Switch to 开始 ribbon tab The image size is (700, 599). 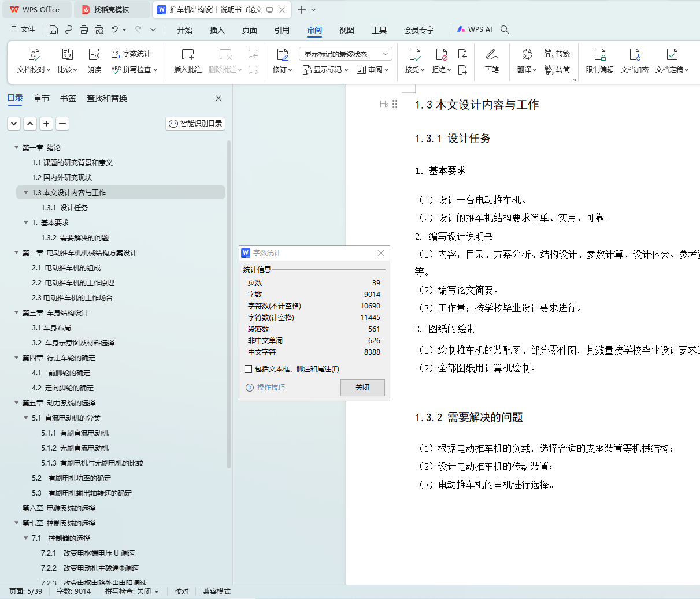pyautogui.click(x=185, y=30)
